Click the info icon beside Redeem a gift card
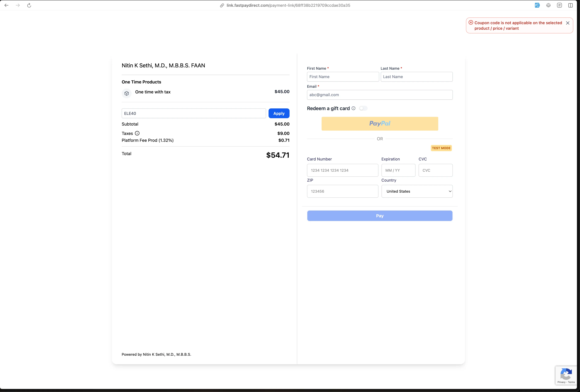The height and width of the screenshot is (392, 580). pyautogui.click(x=353, y=108)
